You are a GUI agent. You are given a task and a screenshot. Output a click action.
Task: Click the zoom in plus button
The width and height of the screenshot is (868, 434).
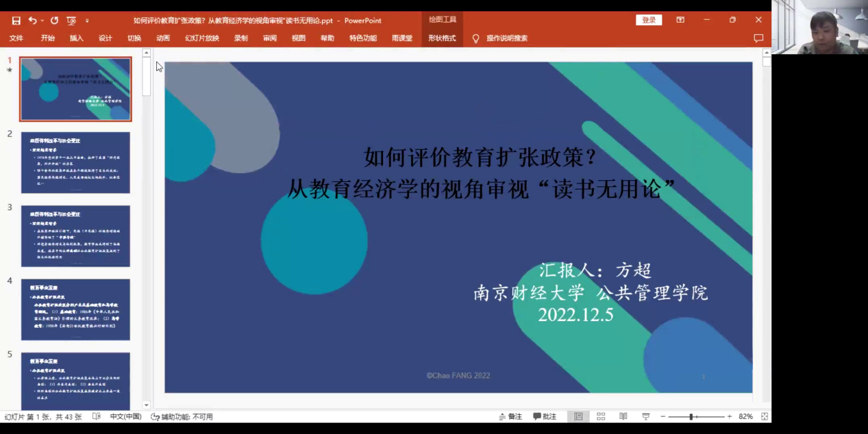click(x=730, y=417)
